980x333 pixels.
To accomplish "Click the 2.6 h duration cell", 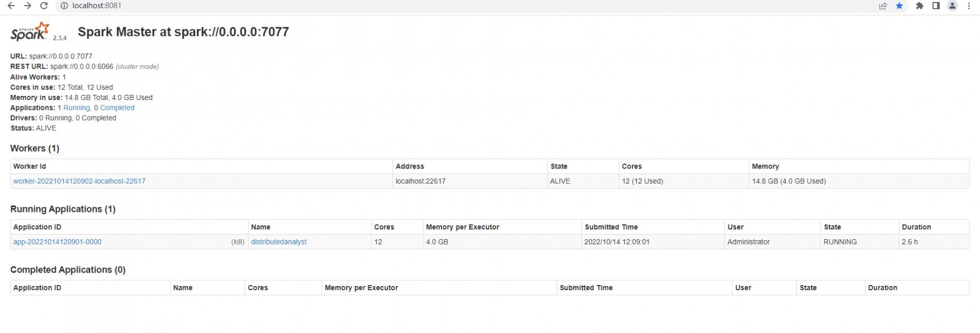I will 934,242.
